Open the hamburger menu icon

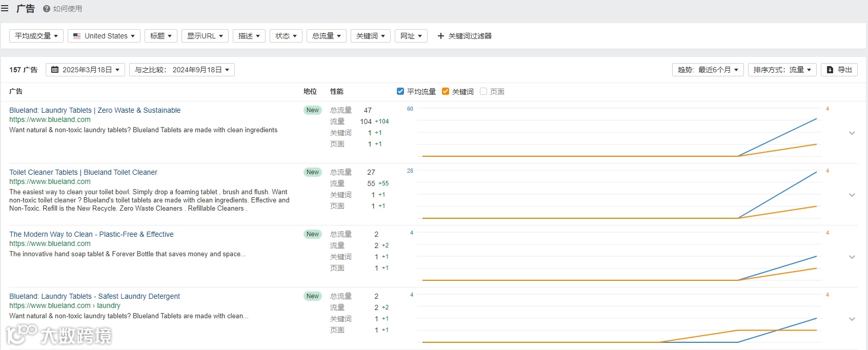[x=5, y=8]
